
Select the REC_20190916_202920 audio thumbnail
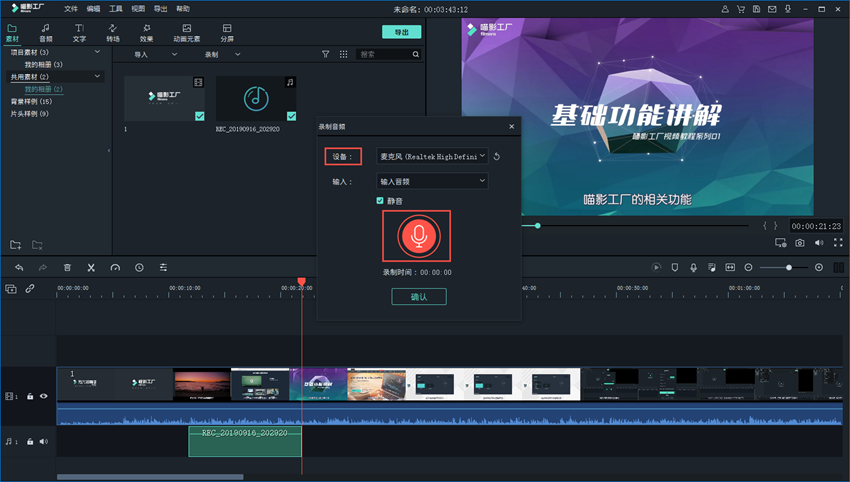coord(257,98)
